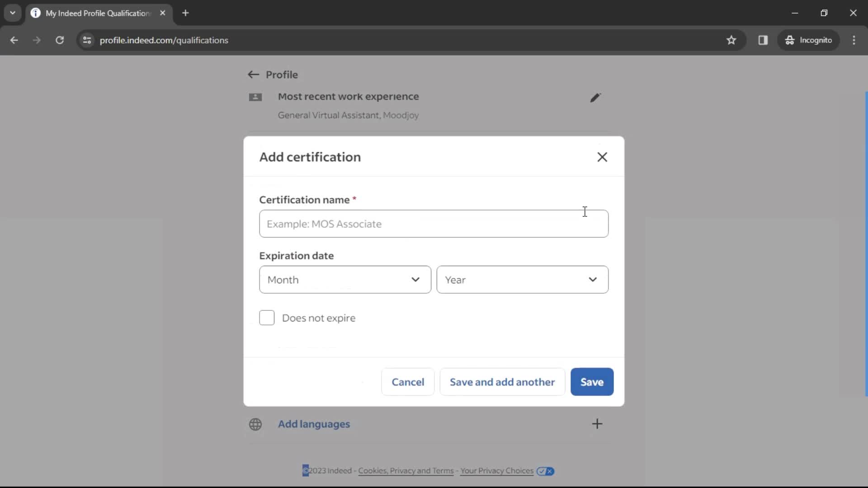This screenshot has height=488, width=868.
Task: Select the My Indeed Profile Qualifications tab
Action: (98, 13)
